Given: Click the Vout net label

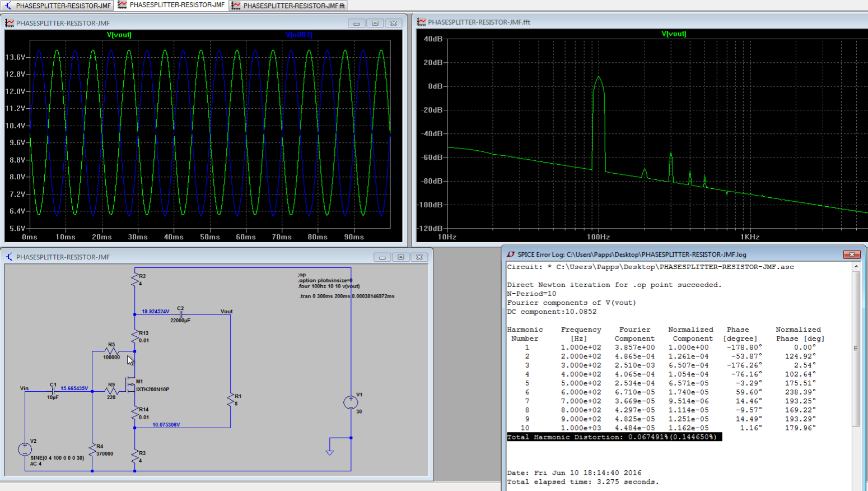Looking at the screenshot, I should 226,311.
